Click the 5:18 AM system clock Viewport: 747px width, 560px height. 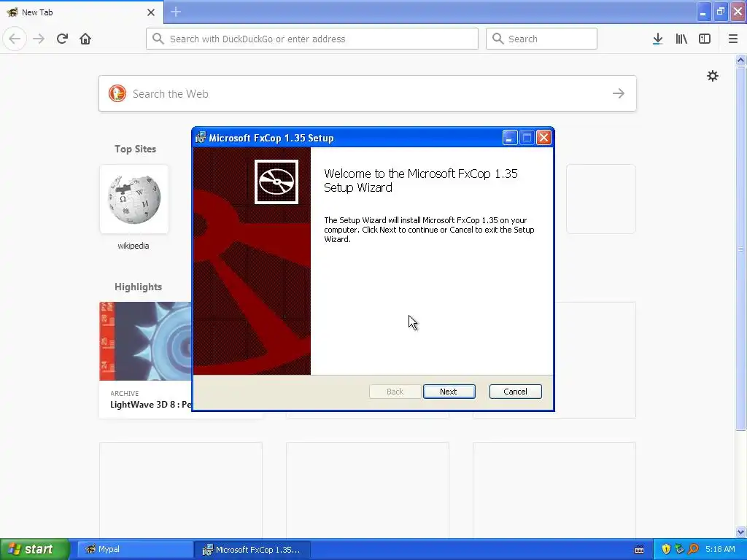point(720,549)
